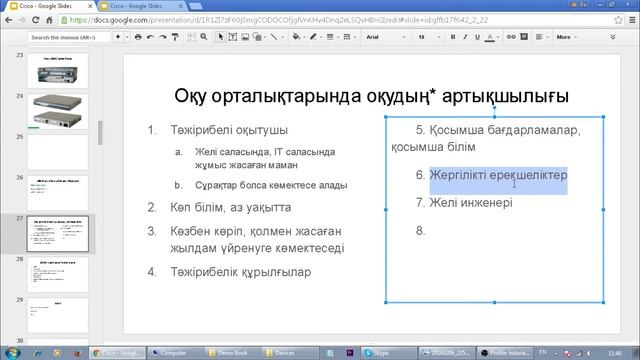
Task: Click the new slide plus button
Action: tap(118, 37)
